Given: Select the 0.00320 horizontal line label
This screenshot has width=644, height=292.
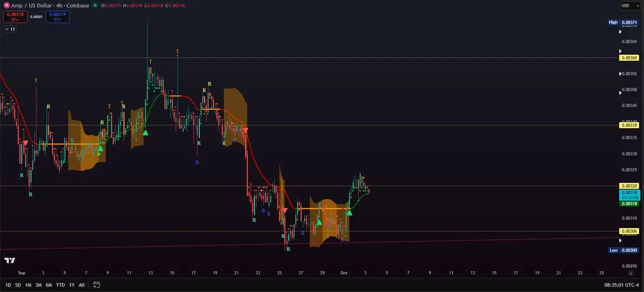Looking at the screenshot, I should pos(629,186).
